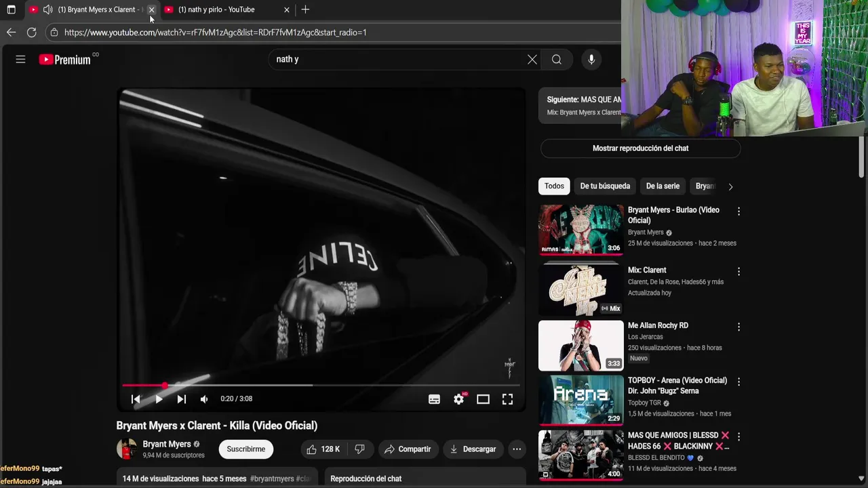Open the player settings gear
Viewport: 868px width, 488px height.
click(x=459, y=399)
